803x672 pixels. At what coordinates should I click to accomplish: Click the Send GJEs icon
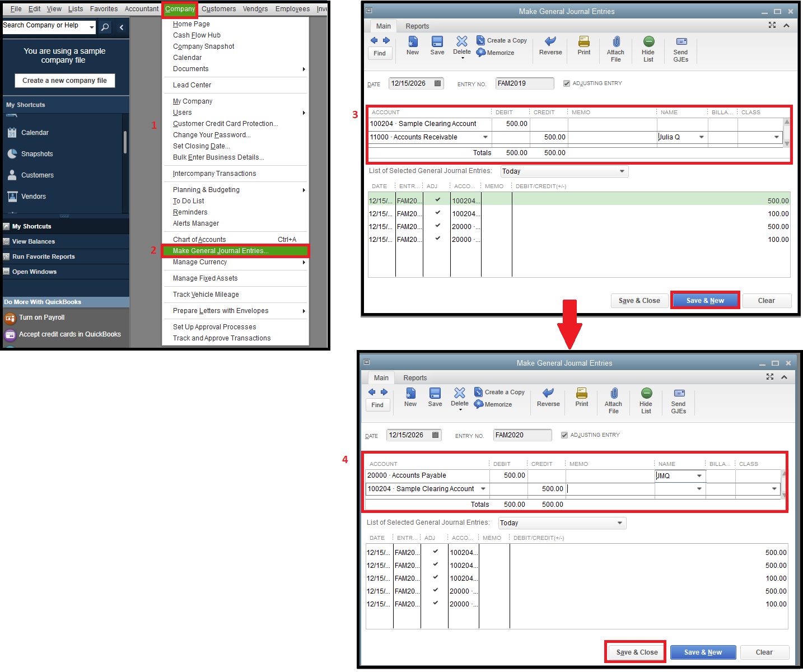pos(680,46)
